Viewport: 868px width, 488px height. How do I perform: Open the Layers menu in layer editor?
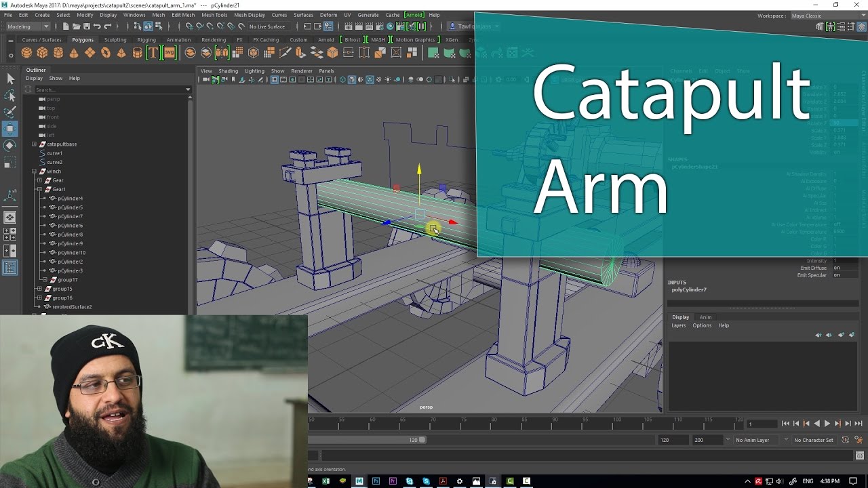pos(679,325)
